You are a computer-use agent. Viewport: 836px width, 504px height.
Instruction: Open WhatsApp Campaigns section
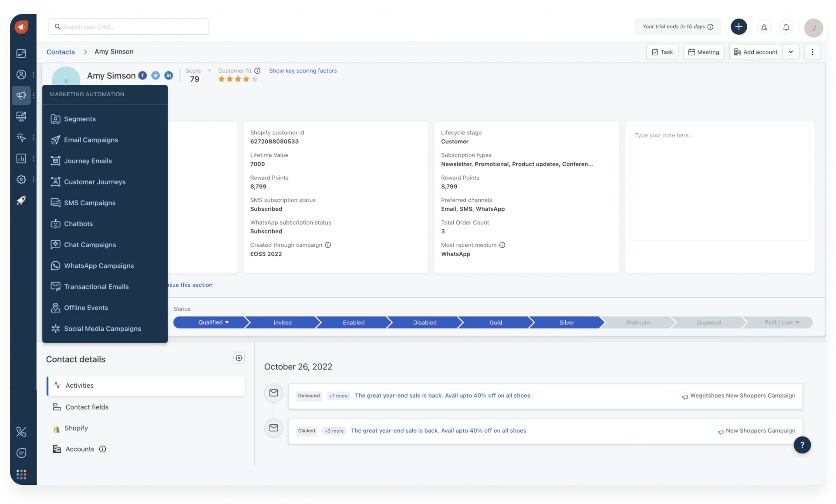(x=98, y=266)
